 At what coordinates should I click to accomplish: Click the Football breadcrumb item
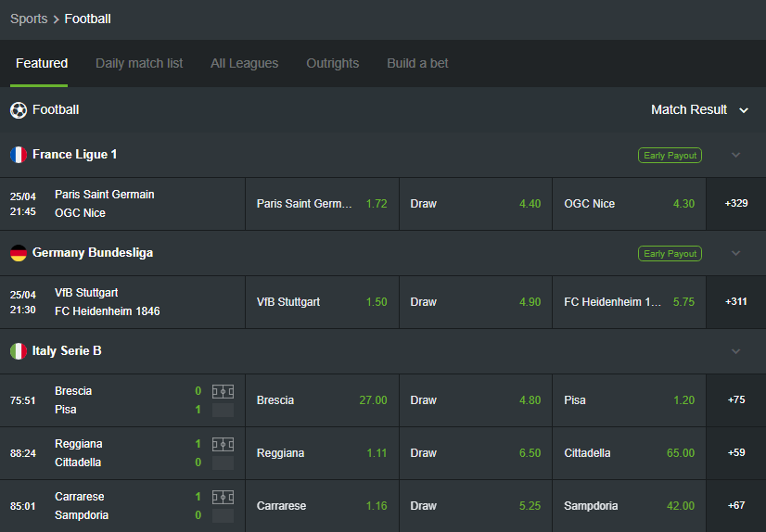coord(88,19)
